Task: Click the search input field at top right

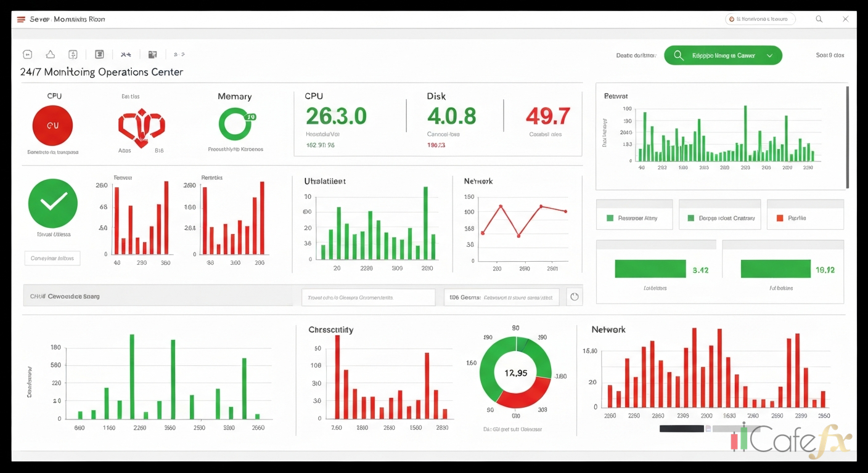Action: click(760, 19)
